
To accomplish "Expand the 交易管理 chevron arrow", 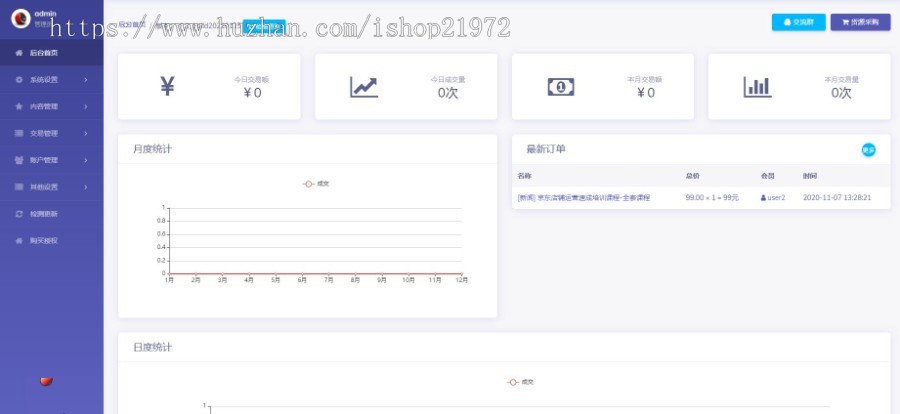I will pyautogui.click(x=86, y=133).
